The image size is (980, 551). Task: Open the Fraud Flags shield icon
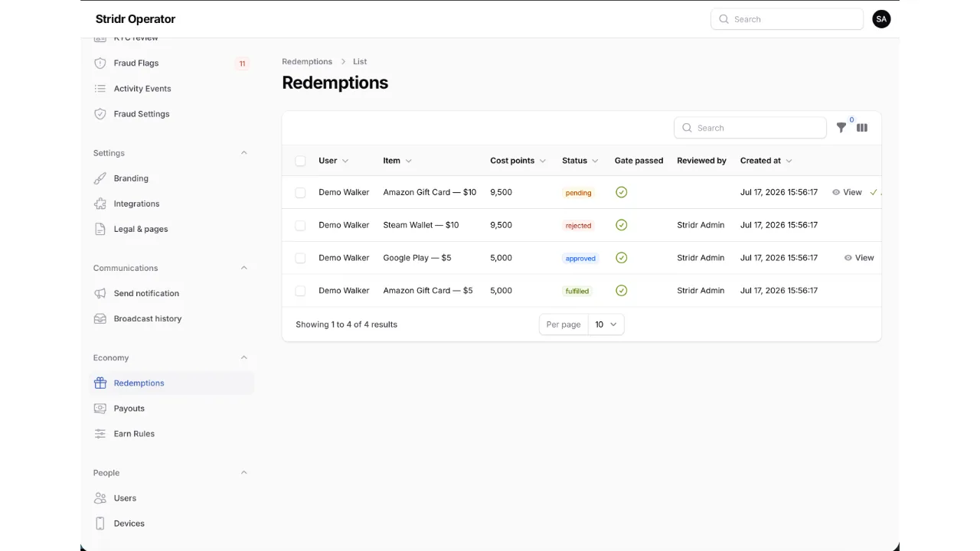(100, 64)
